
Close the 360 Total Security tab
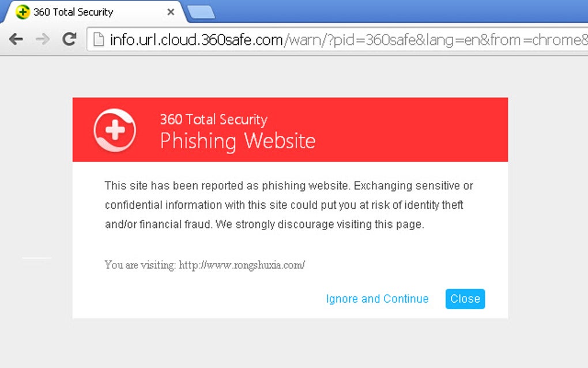coord(171,12)
